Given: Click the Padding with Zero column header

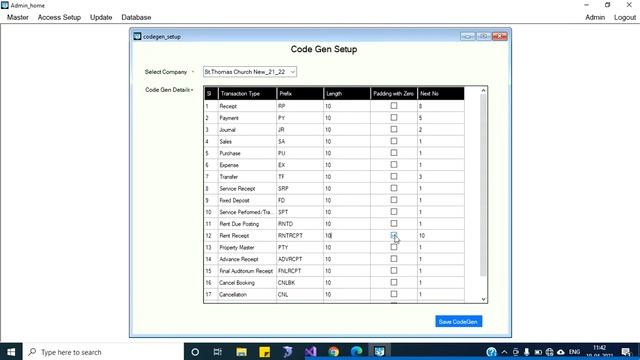Looking at the screenshot, I should [394, 93].
